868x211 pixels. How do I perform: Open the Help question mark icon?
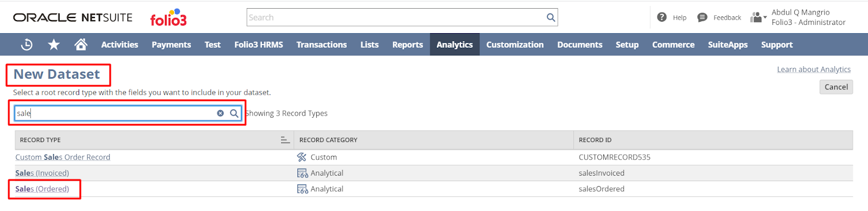662,17
